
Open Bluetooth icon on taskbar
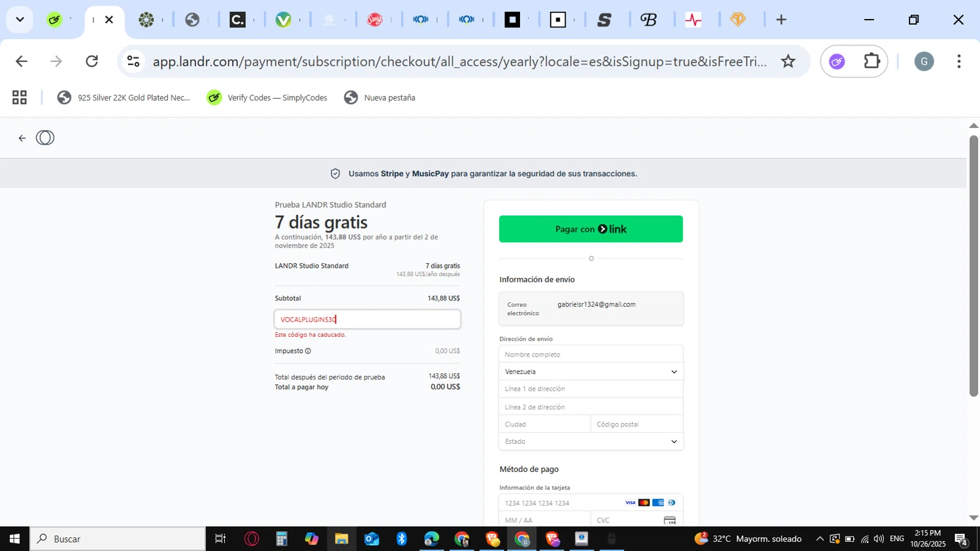tap(402, 539)
